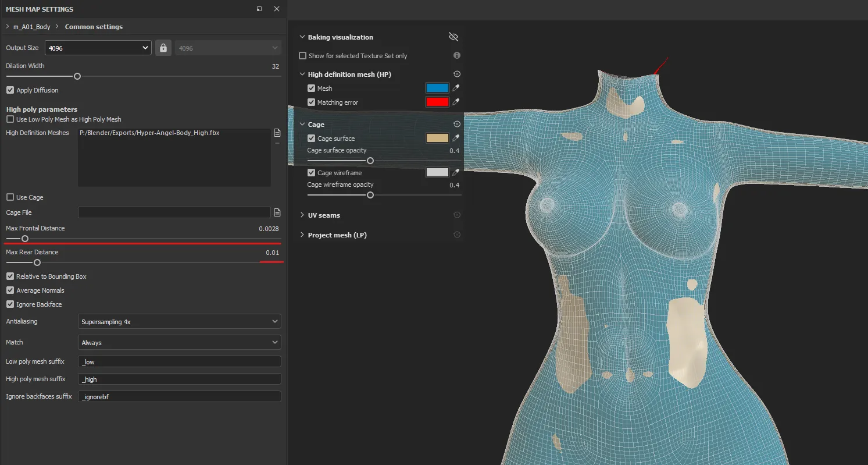Pick Cage wireframe color with eyedropper

click(456, 172)
